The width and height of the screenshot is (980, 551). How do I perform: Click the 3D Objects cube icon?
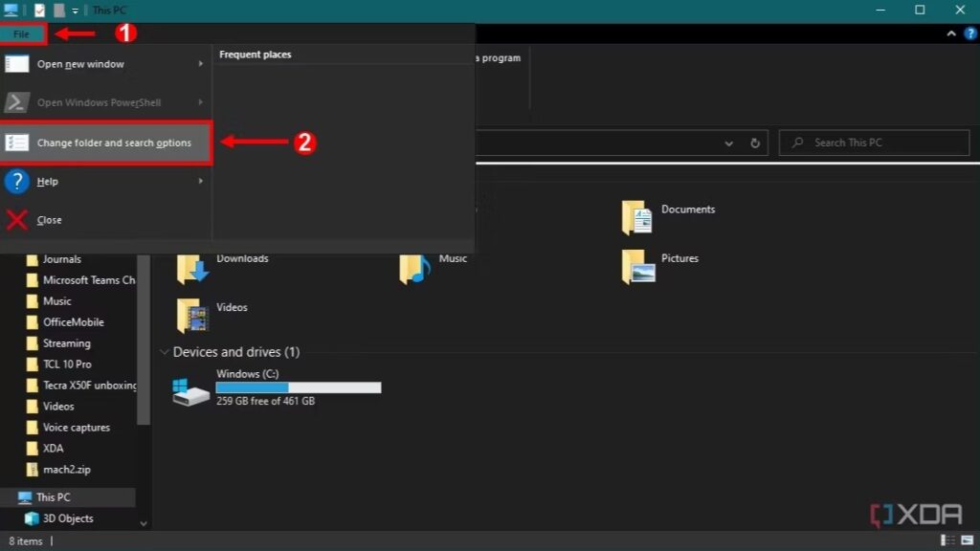32,518
